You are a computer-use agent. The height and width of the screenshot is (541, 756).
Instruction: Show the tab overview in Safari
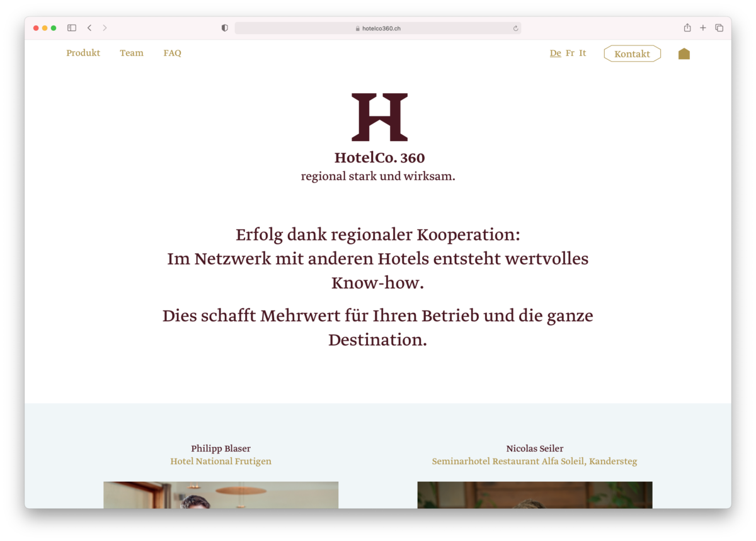point(719,28)
